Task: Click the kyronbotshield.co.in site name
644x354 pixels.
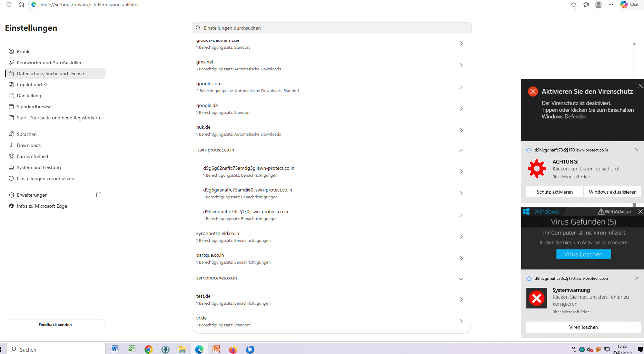Action: tap(218, 234)
